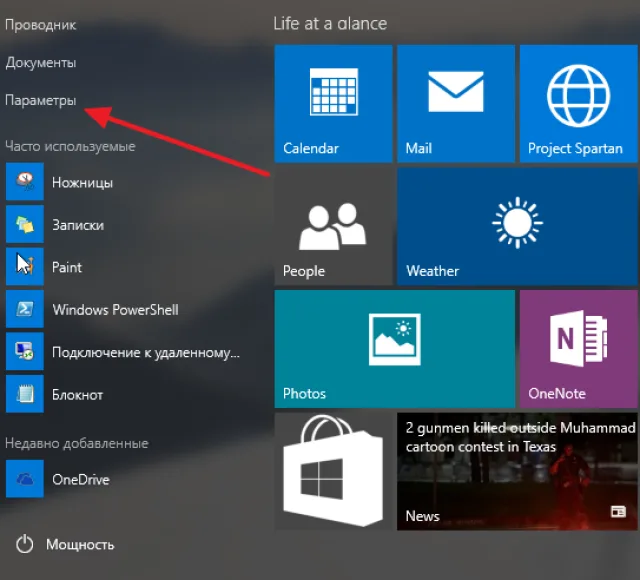Click the Windows PowerShell icon
Screen dimensions: 640x580
click(24, 309)
